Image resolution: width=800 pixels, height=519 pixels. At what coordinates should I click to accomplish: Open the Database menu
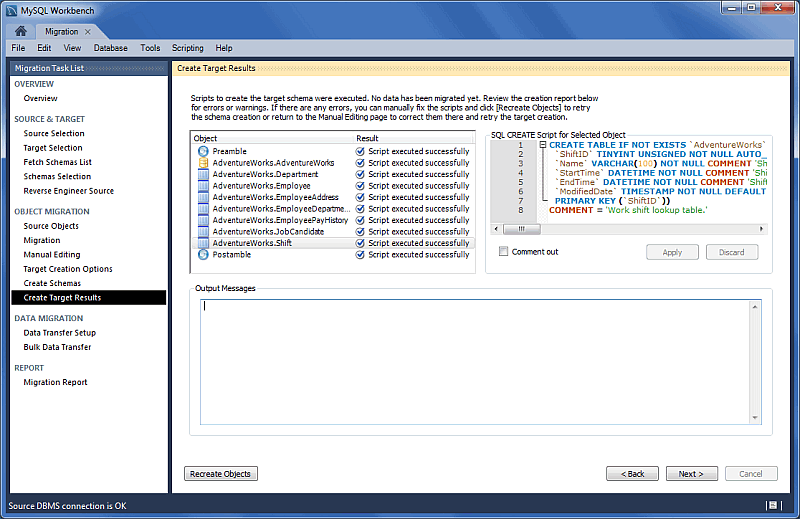[x=110, y=48]
